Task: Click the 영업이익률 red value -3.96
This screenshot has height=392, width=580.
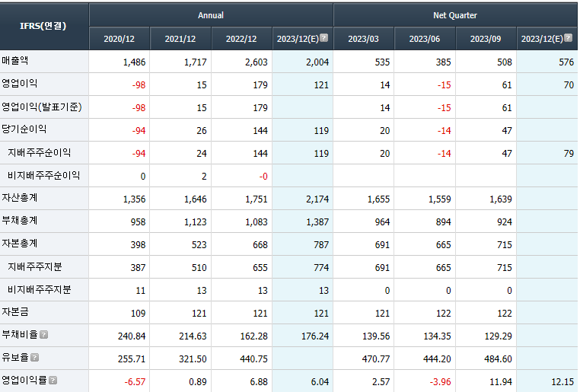Action: (440, 382)
